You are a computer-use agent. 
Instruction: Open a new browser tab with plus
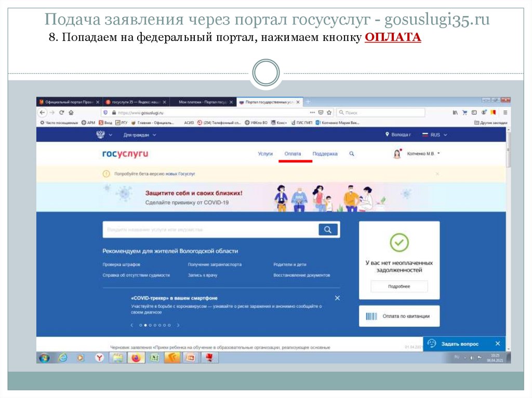[308, 102]
